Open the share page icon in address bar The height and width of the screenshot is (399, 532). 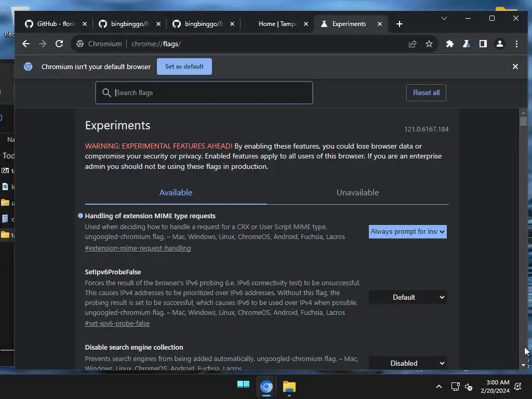[413, 44]
